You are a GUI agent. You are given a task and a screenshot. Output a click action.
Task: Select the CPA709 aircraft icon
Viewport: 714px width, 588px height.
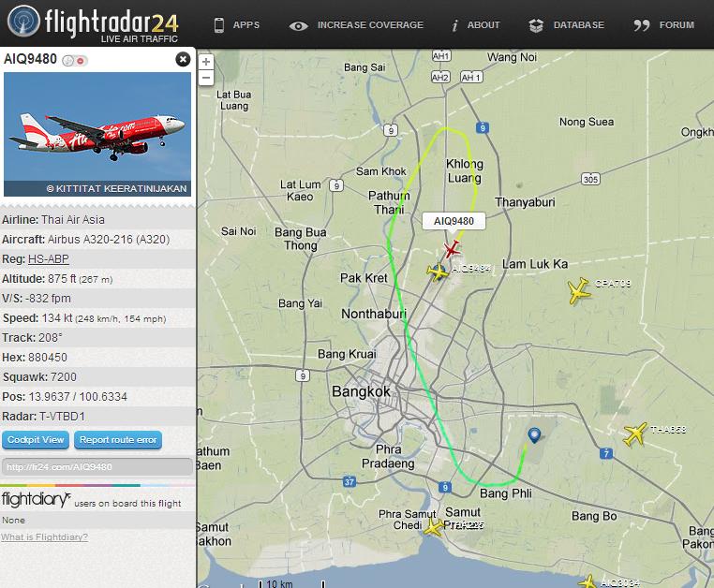coord(578,291)
